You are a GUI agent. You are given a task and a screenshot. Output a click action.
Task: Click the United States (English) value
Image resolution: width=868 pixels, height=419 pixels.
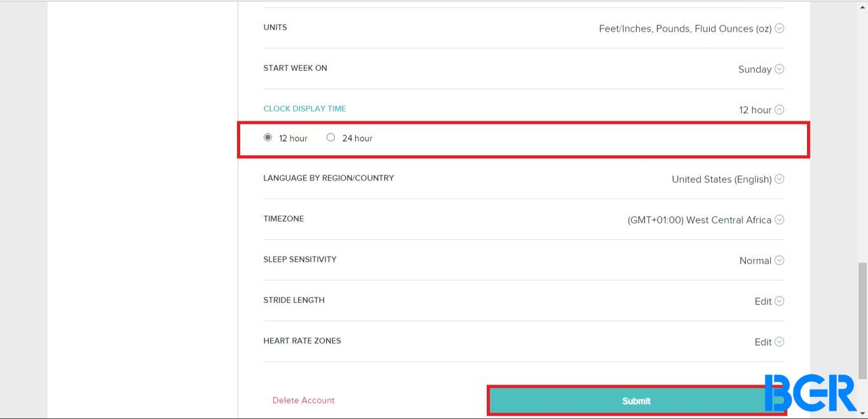point(722,179)
